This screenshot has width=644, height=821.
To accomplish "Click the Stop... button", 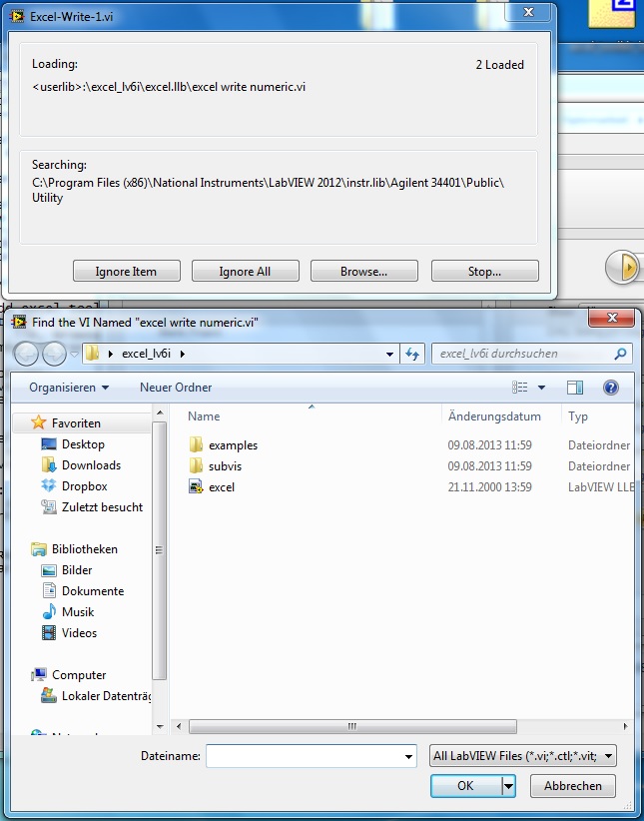I will point(484,272).
